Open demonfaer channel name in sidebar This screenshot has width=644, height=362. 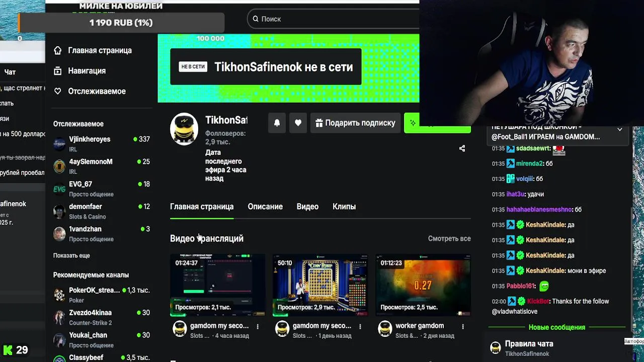(86, 207)
